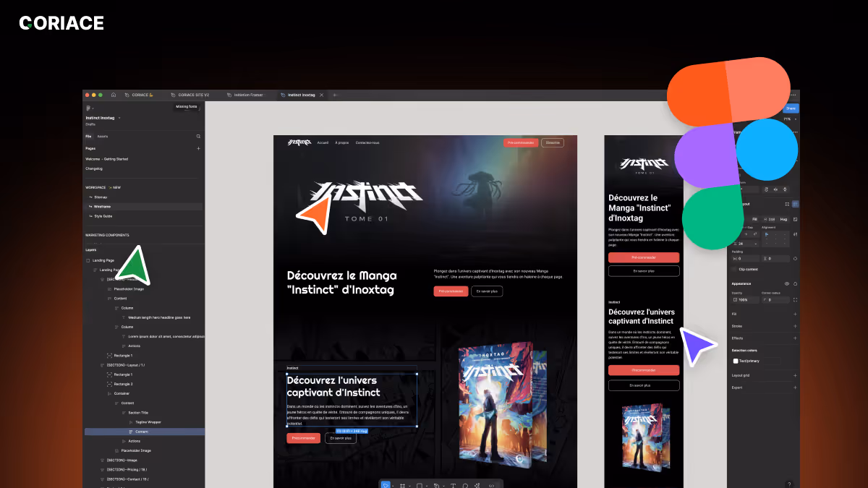This screenshot has width=868, height=488.
Task: Click the navbar Pré-commander button in desktop frame
Action: point(520,142)
